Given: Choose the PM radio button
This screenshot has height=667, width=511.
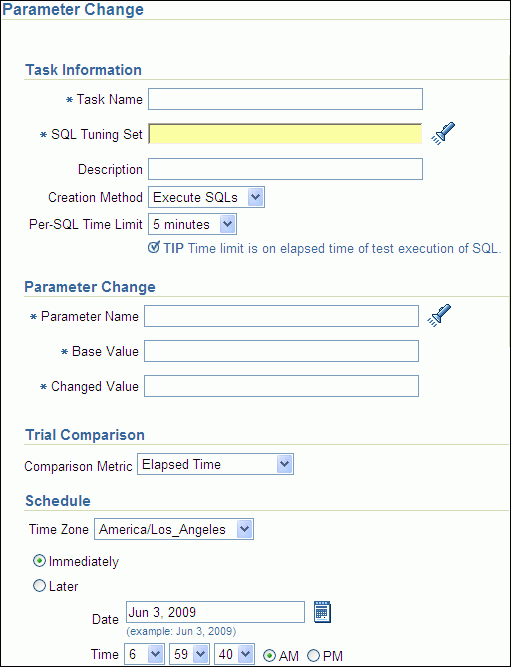Looking at the screenshot, I should point(314,656).
